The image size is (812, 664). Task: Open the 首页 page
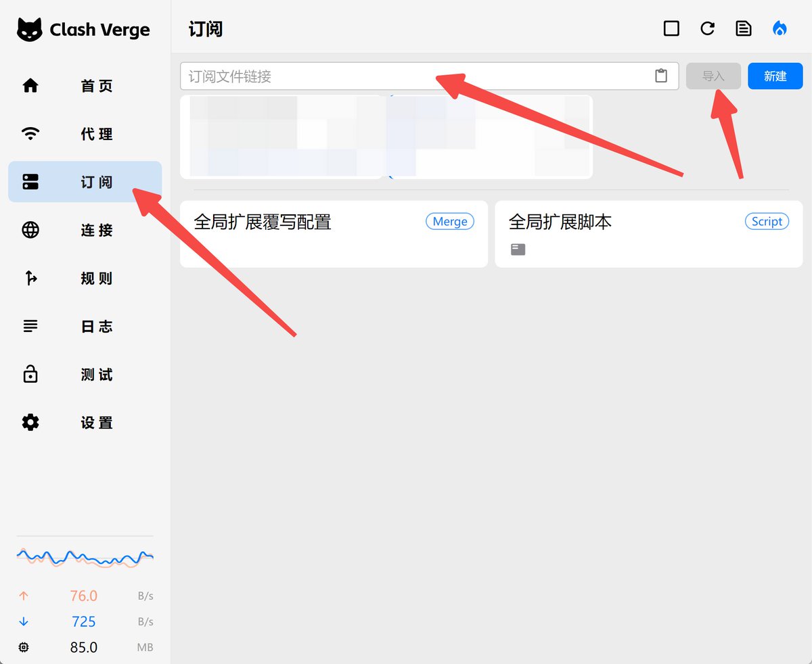point(85,86)
